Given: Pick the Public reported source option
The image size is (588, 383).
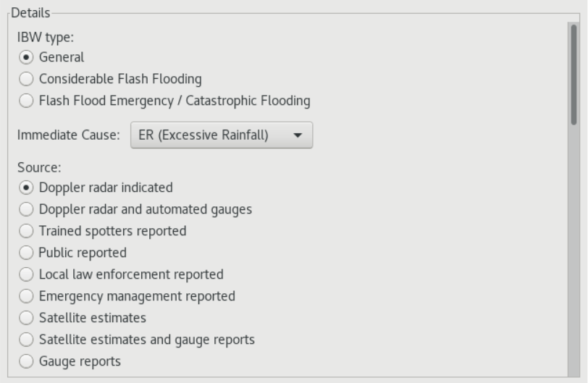Looking at the screenshot, I should 27,253.
